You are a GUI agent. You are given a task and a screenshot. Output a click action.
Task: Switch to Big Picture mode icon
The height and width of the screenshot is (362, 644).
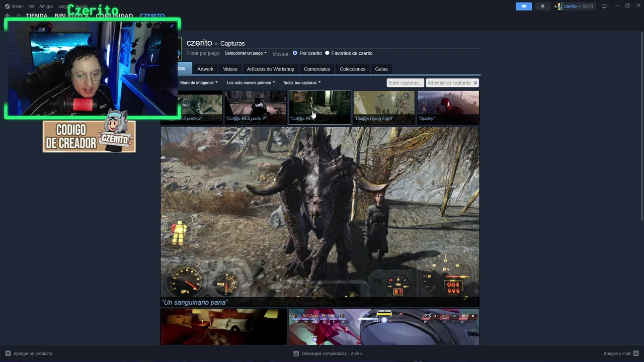pyautogui.click(x=604, y=6)
